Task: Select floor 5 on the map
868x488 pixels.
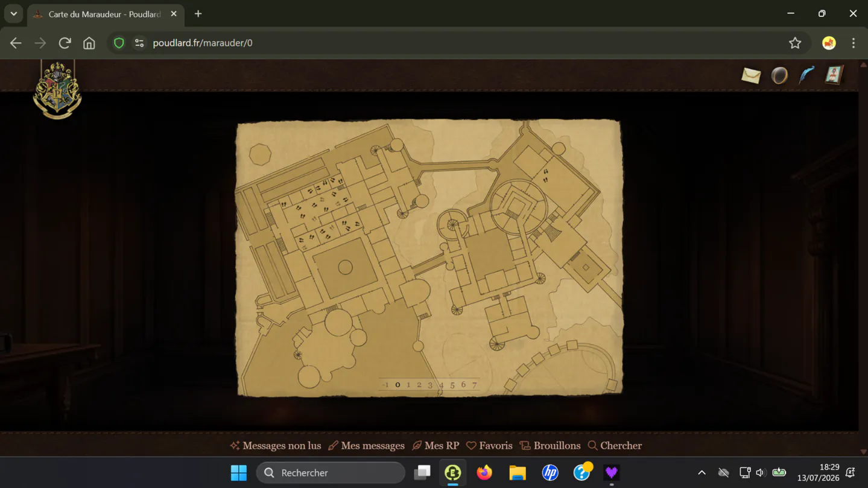Action: click(452, 385)
